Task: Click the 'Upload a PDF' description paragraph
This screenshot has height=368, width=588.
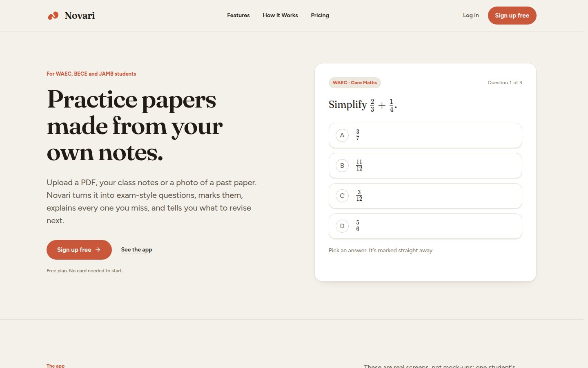Action: (152, 202)
